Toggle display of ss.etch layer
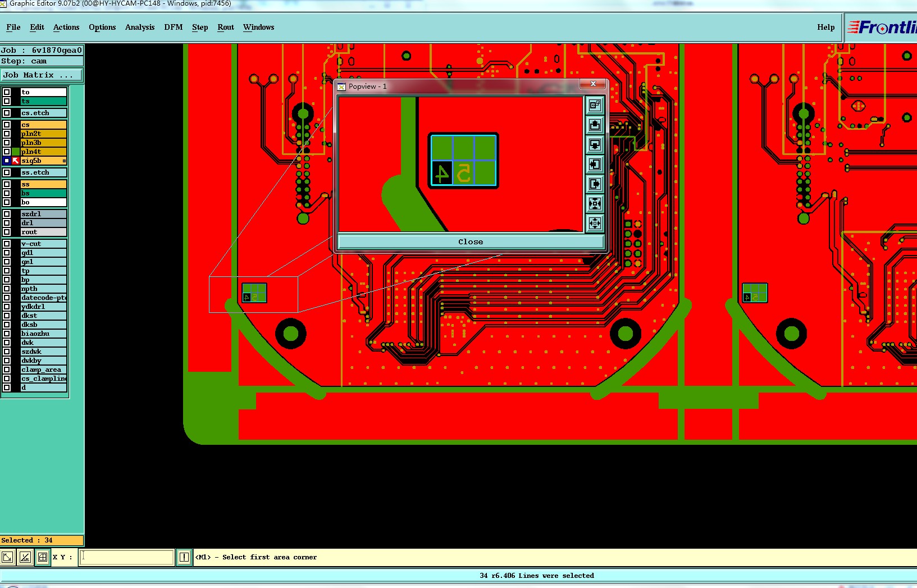 click(x=7, y=172)
